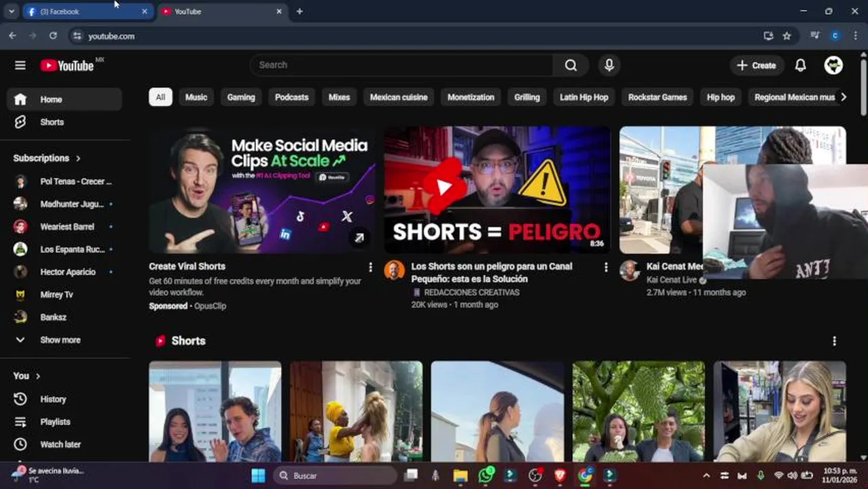
Task: Select the All filter chip
Action: 160,97
